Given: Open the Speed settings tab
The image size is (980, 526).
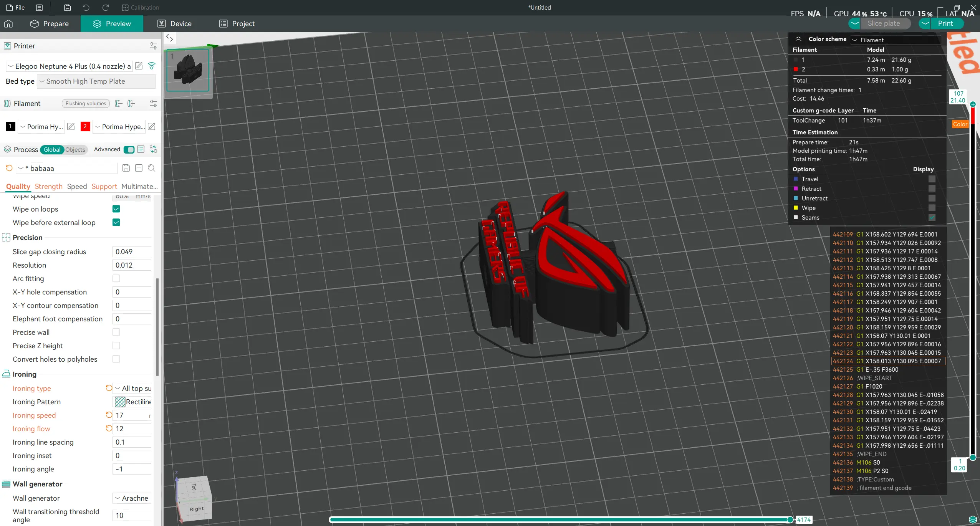Looking at the screenshot, I should [77, 187].
